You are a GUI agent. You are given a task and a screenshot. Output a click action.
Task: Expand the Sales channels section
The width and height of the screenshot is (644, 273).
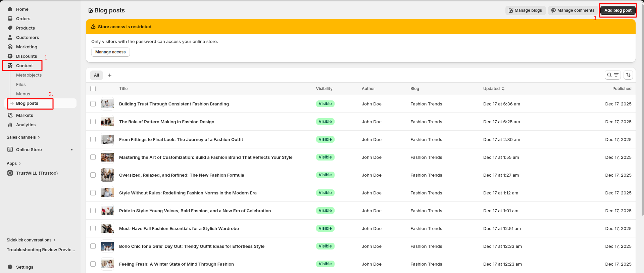pyautogui.click(x=23, y=137)
